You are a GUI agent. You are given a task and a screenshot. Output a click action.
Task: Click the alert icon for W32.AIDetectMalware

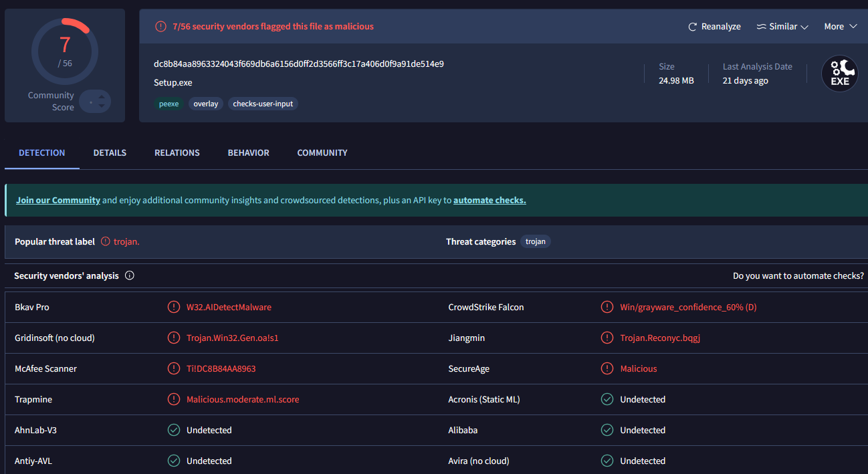point(174,307)
